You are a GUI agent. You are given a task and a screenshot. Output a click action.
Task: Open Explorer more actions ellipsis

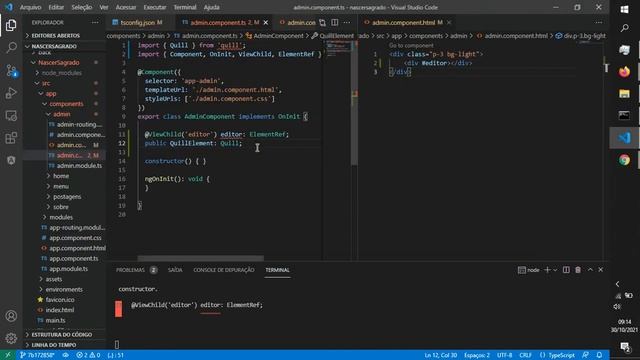[95, 22]
